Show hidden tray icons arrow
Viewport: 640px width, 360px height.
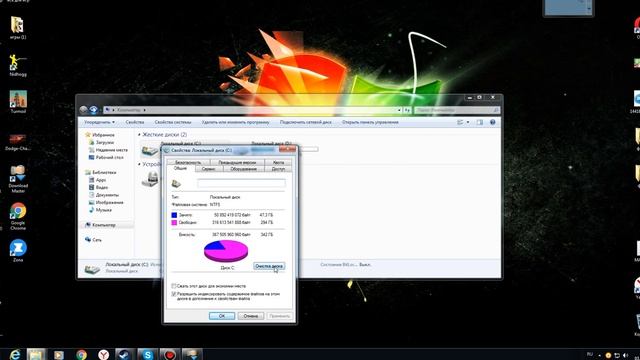[x=600, y=355]
